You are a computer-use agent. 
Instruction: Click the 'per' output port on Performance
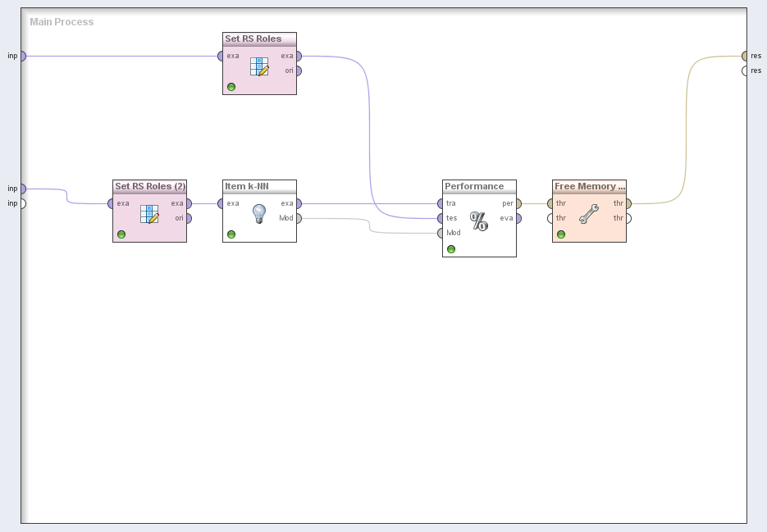point(518,203)
